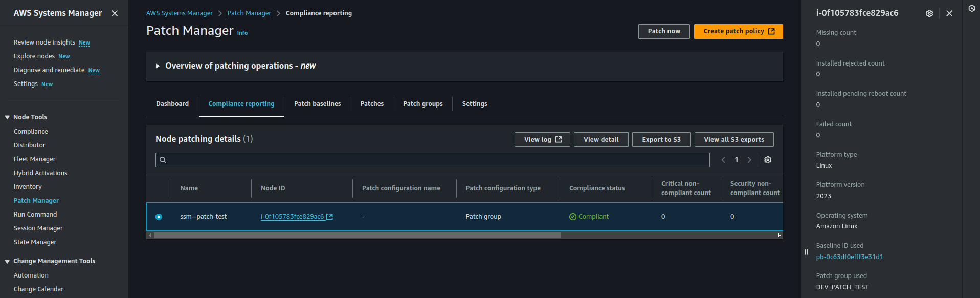
Task: Switch to the Patch baselines tab
Action: [x=317, y=103]
